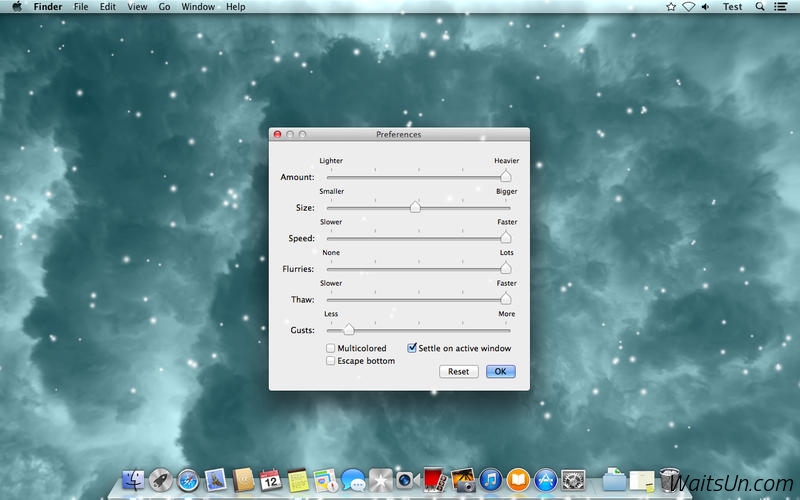Click the None label above Flurries
The width and height of the screenshot is (800, 500).
(331, 253)
